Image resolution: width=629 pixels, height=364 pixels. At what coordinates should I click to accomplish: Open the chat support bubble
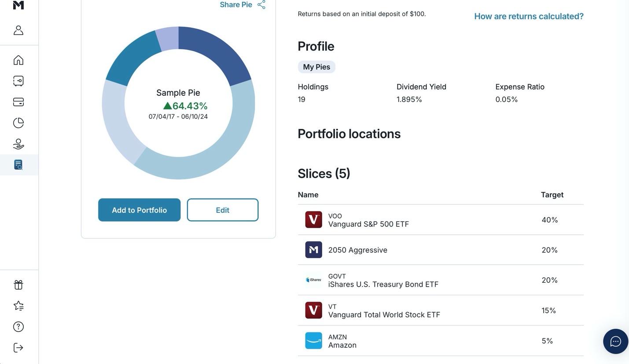(x=615, y=341)
